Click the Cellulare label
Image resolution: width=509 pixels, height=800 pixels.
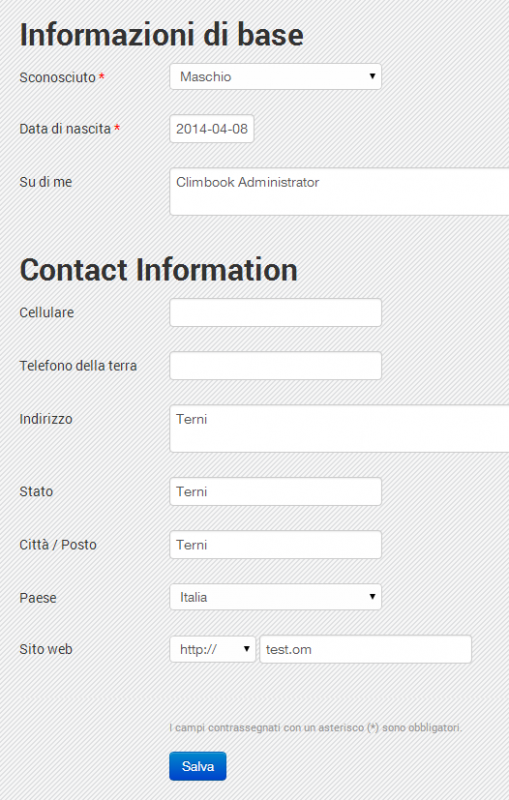tap(46, 312)
